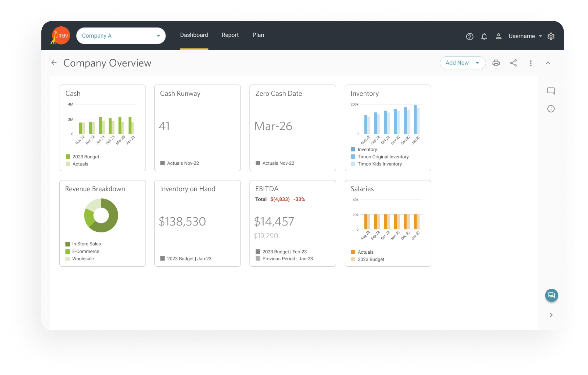Switch to the Plan tab

[258, 35]
